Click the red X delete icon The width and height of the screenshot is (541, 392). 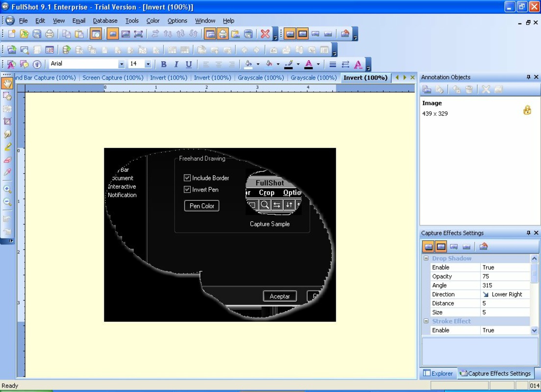[265, 33]
